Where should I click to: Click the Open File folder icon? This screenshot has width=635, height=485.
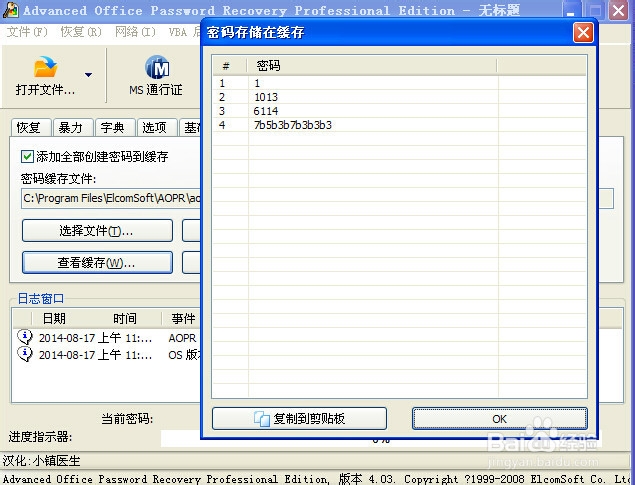(x=45, y=67)
